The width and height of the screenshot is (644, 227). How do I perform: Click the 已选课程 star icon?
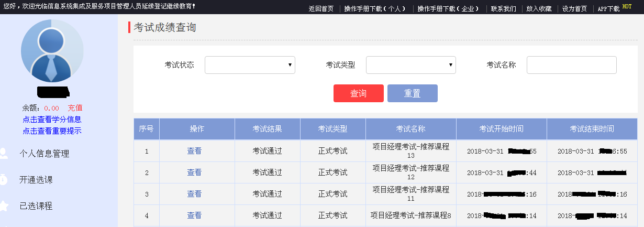pos(3,206)
